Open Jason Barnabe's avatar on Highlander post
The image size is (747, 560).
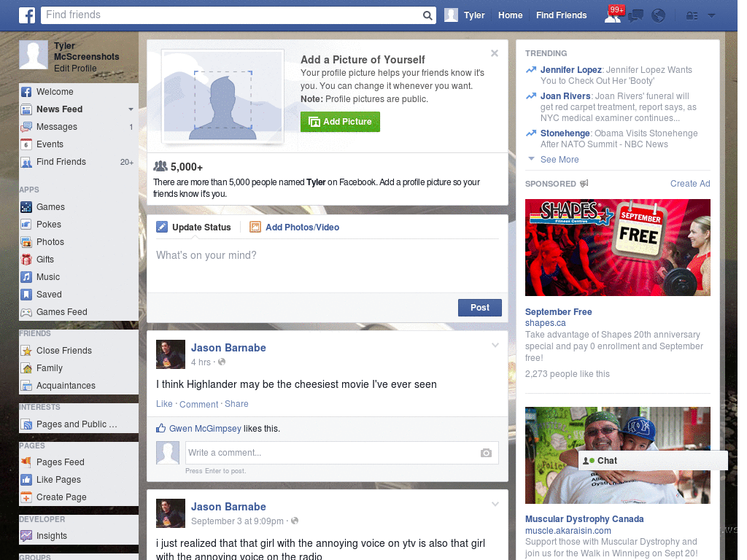[171, 354]
